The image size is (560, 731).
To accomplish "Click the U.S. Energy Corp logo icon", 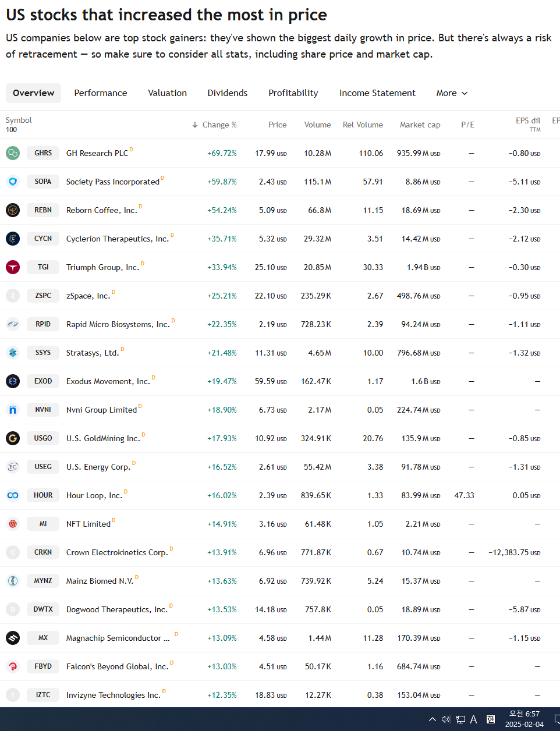I will coord(13,467).
